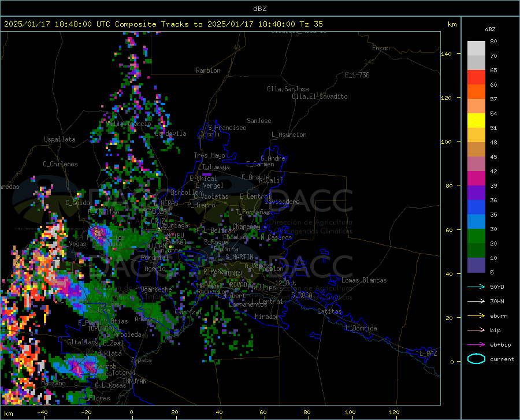Click the Ugarteche place label
Screen dimensions: 520x420
coord(156,289)
